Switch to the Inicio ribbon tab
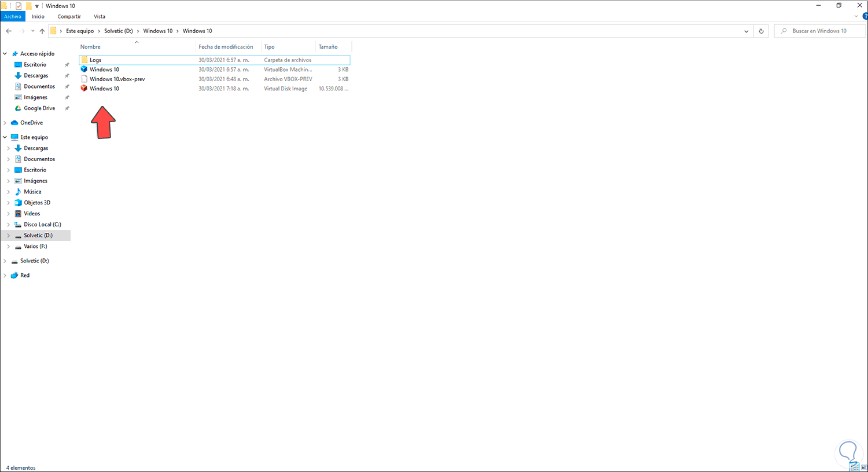This screenshot has width=868, height=472. pyautogui.click(x=38, y=17)
